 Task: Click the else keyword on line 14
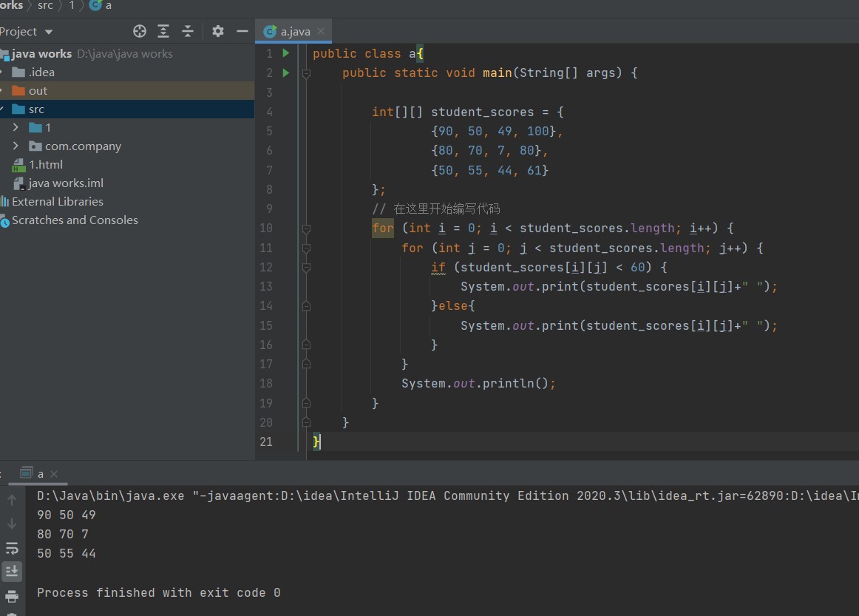pos(453,306)
